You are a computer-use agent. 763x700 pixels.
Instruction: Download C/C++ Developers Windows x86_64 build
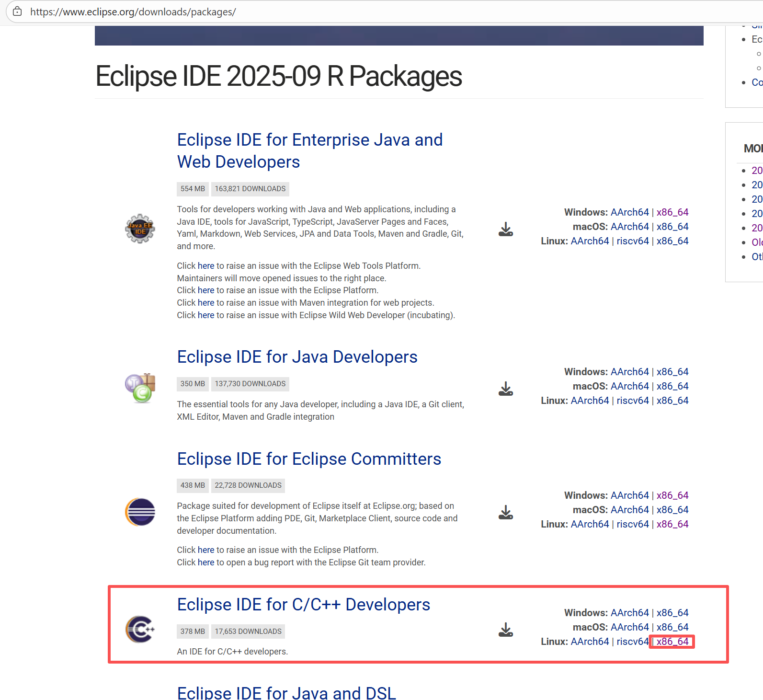[x=672, y=613]
